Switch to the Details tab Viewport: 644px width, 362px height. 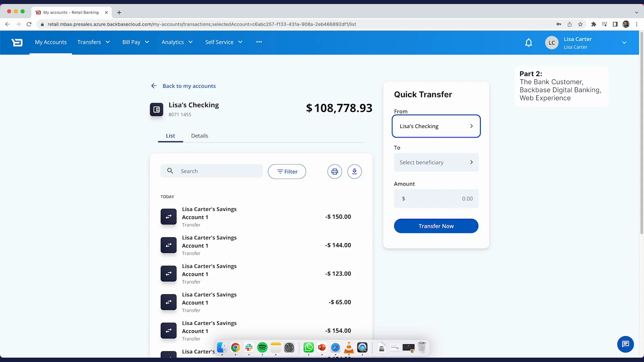coord(200,136)
